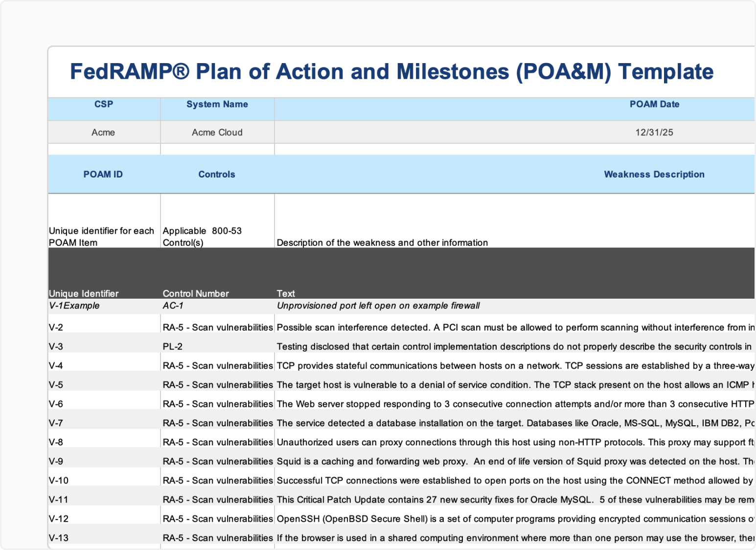Select the System Name header cell
Screen dimensions: 756x550
point(217,109)
